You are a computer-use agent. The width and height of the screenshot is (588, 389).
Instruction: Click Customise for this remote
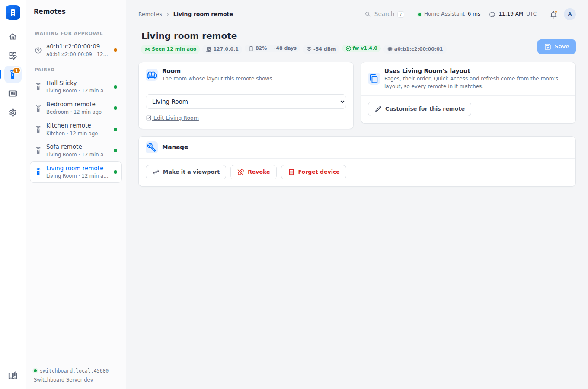(419, 109)
